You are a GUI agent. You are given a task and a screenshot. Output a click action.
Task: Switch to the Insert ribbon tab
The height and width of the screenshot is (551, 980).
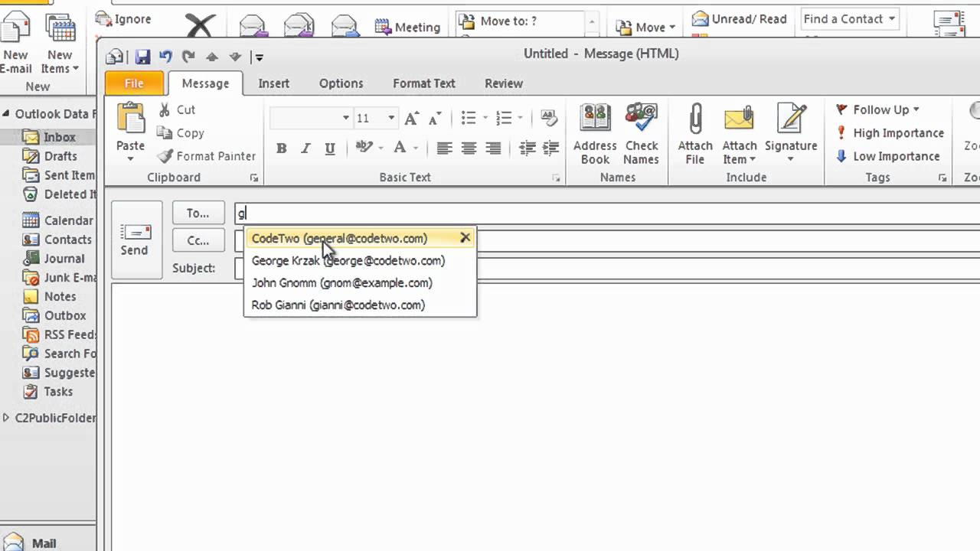click(273, 83)
